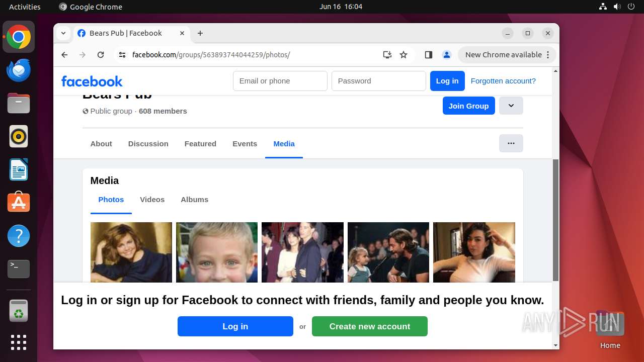Select the Media tab
Viewport: 644px width, 362px height.
284,144
